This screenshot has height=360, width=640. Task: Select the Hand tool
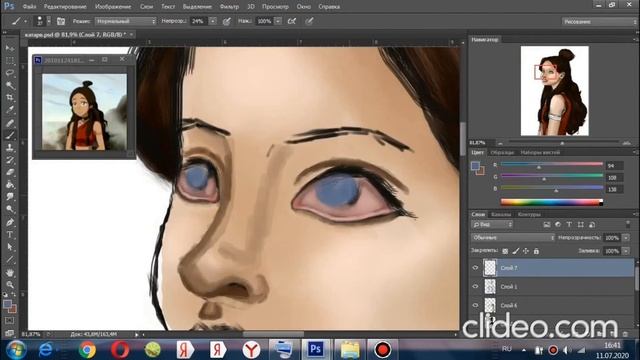(x=10, y=272)
